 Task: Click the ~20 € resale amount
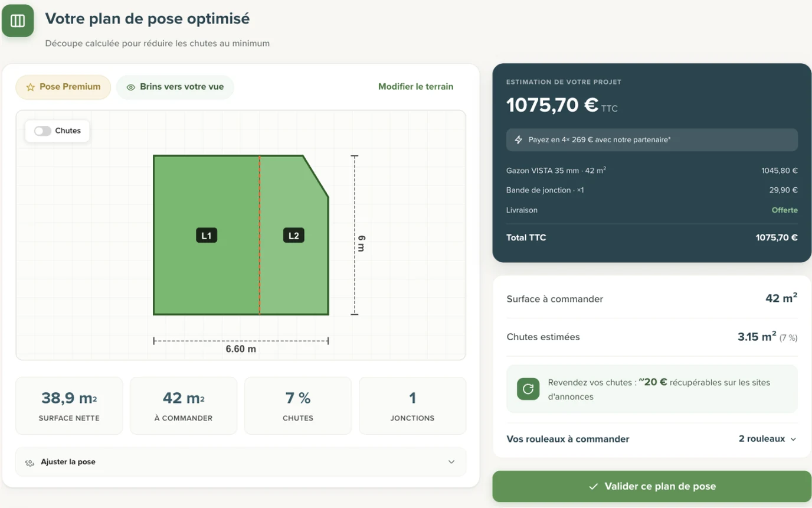(653, 382)
